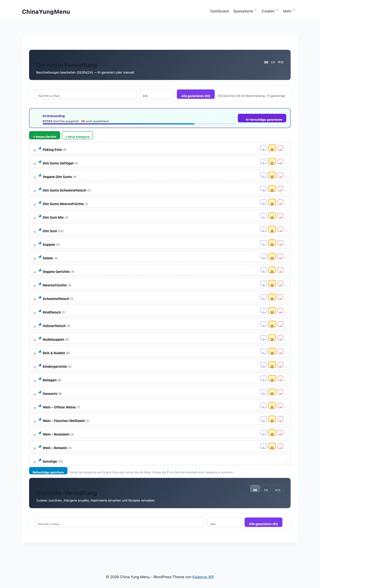Image resolution: width=373 pixels, height=588 pixels.
Task: Edit the Hühnerfleisch category
Action: tap(263, 324)
